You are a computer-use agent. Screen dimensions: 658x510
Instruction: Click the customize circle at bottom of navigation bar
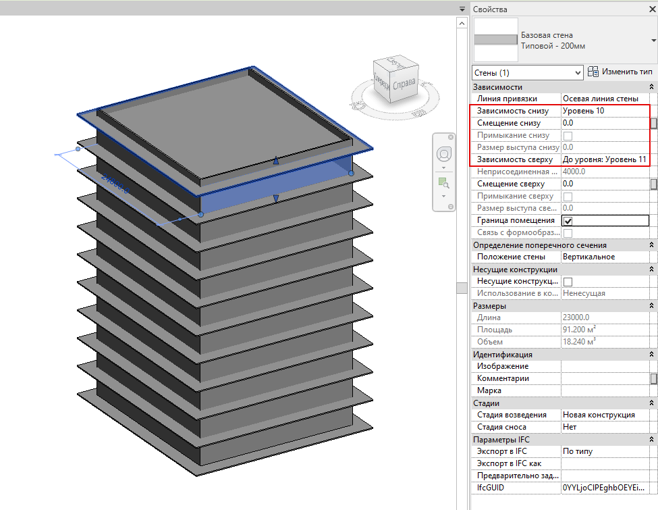coord(450,207)
